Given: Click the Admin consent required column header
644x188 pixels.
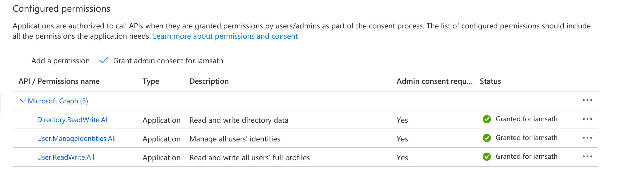Looking at the screenshot, I should point(434,81).
